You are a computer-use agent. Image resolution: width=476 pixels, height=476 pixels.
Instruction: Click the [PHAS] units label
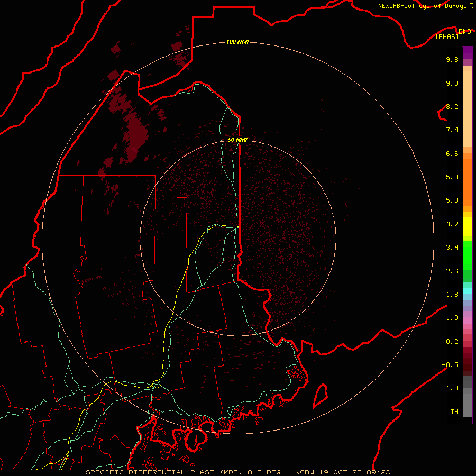447,36
